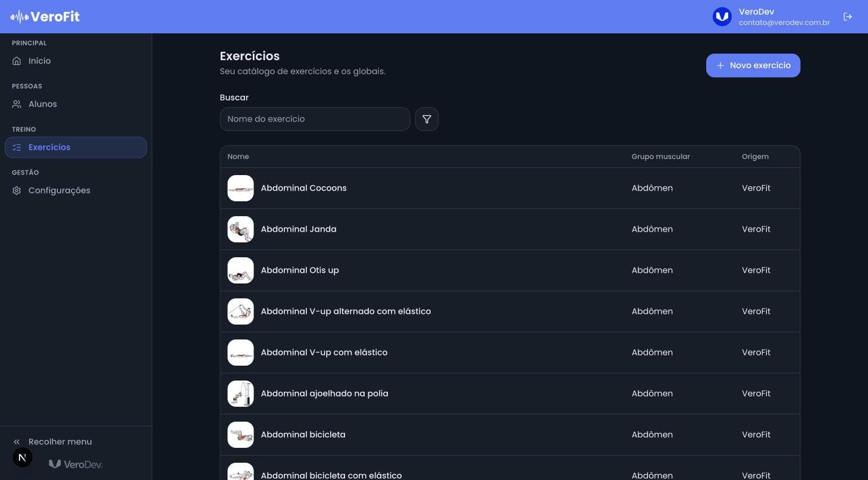Viewport: 868px width, 480px height.
Task: Click the Abdominal V-up com elástico thumbnail
Action: coord(240,353)
